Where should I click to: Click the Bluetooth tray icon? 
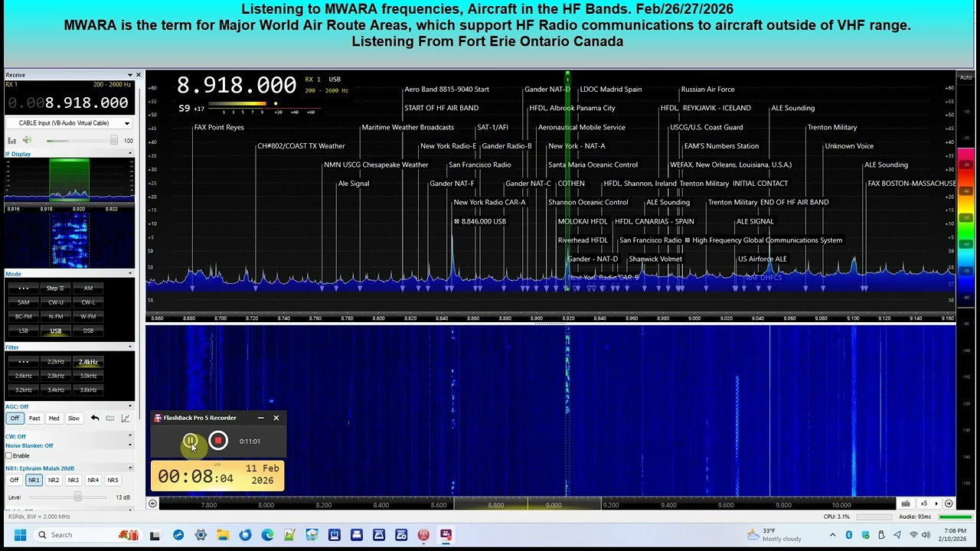[x=848, y=535]
